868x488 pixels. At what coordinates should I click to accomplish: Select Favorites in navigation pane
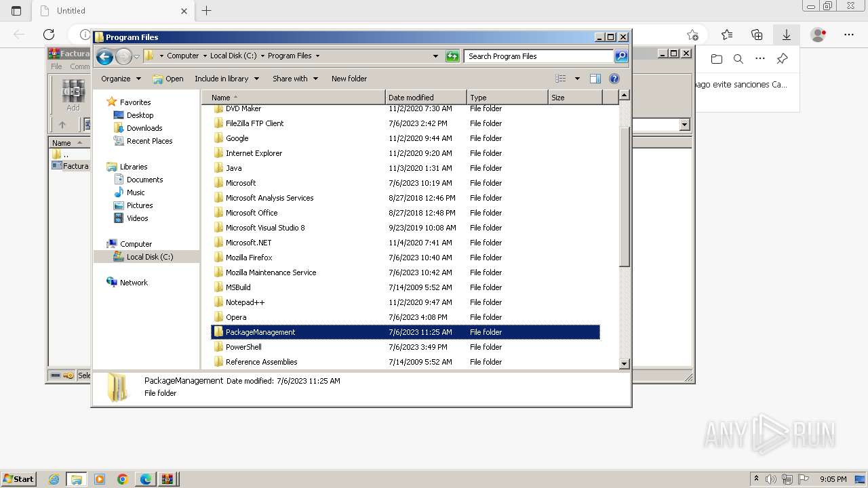pyautogui.click(x=135, y=102)
